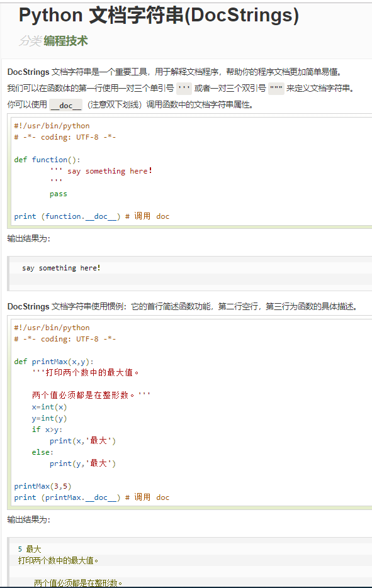Click the '''打印两个数中的最大值。 docstring line
372x588 pixels.
pyautogui.click(x=86, y=373)
